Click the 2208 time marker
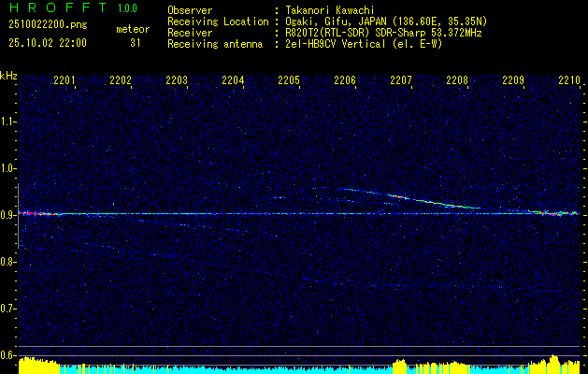Image resolution: width=588 pixels, height=374 pixels. 457,80
